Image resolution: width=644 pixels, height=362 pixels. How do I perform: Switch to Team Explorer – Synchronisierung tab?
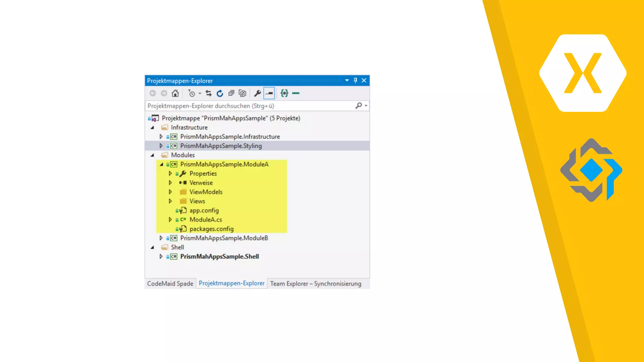pos(315,284)
